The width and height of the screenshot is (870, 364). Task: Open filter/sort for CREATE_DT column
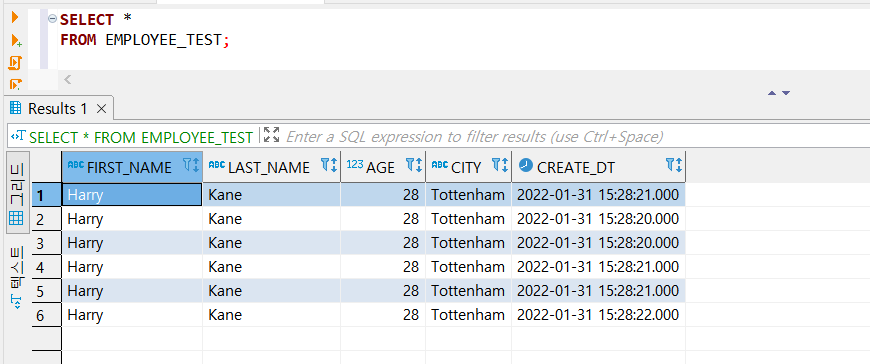(x=674, y=165)
